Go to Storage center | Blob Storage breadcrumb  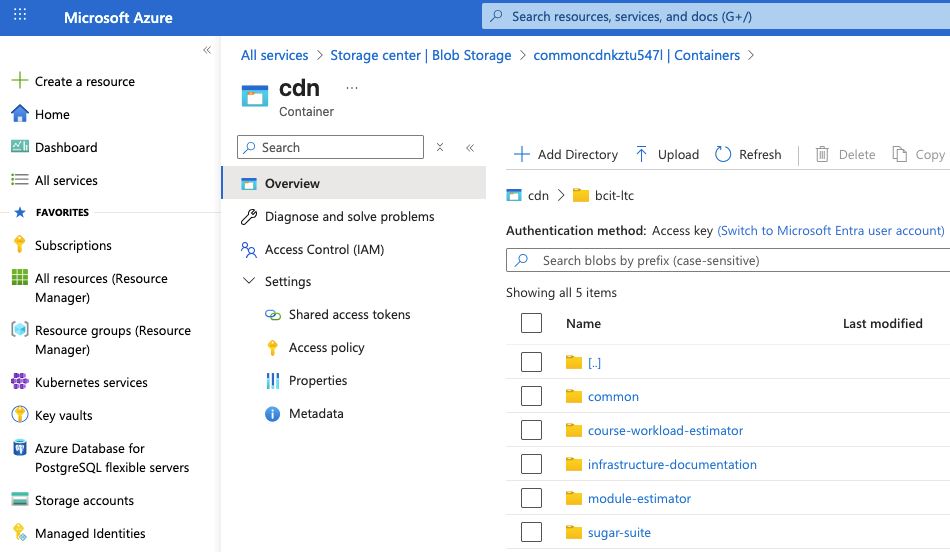[x=420, y=55]
